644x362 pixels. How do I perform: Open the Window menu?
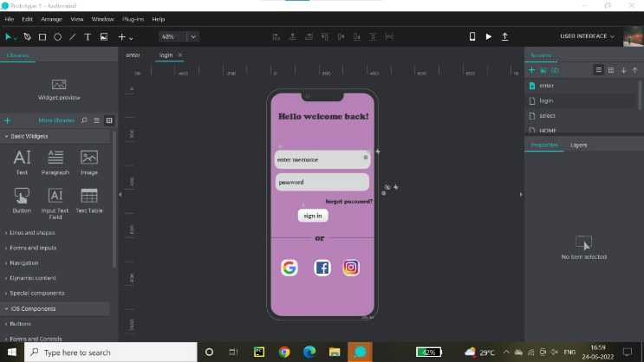point(102,19)
